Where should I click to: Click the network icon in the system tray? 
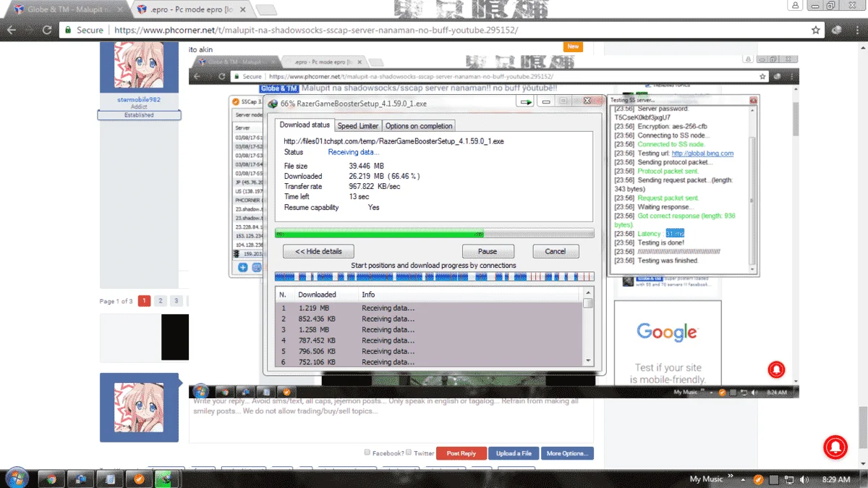coord(789,479)
